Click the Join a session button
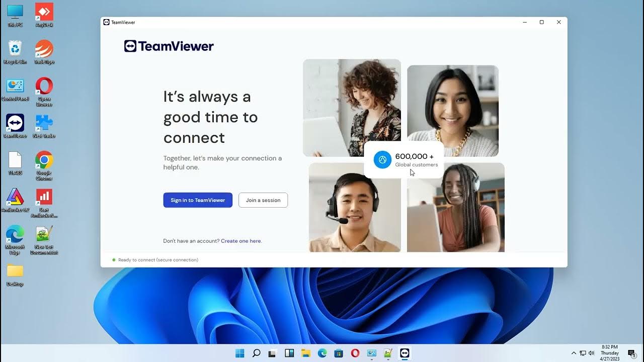Image resolution: width=644 pixels, height=362 pixels. 263,200
